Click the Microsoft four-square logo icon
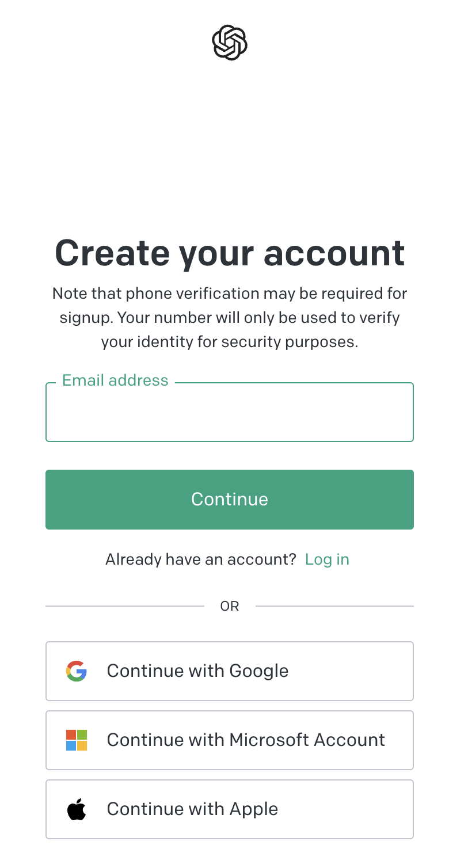Screen dimensions: 449x868 pos(77,740)
